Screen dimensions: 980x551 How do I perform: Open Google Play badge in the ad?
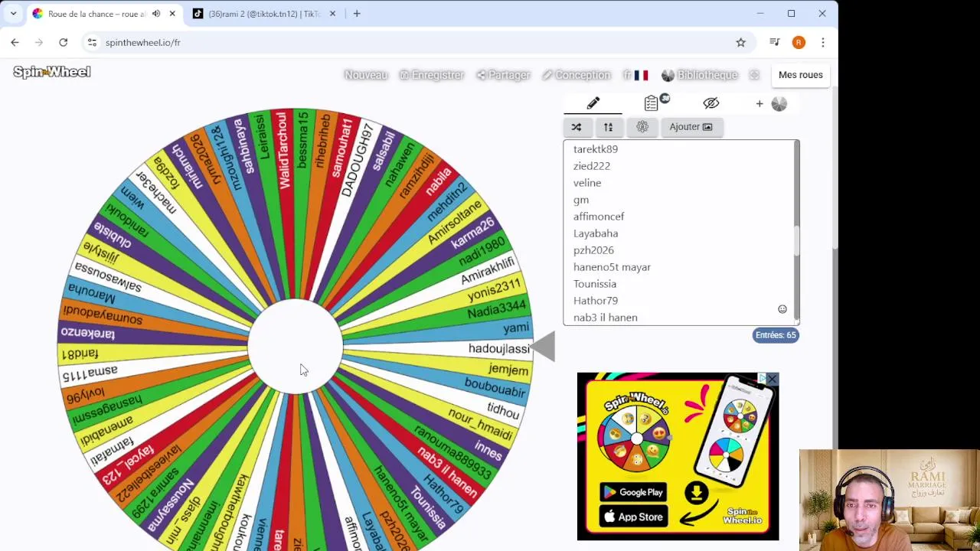tap(632, 492)
